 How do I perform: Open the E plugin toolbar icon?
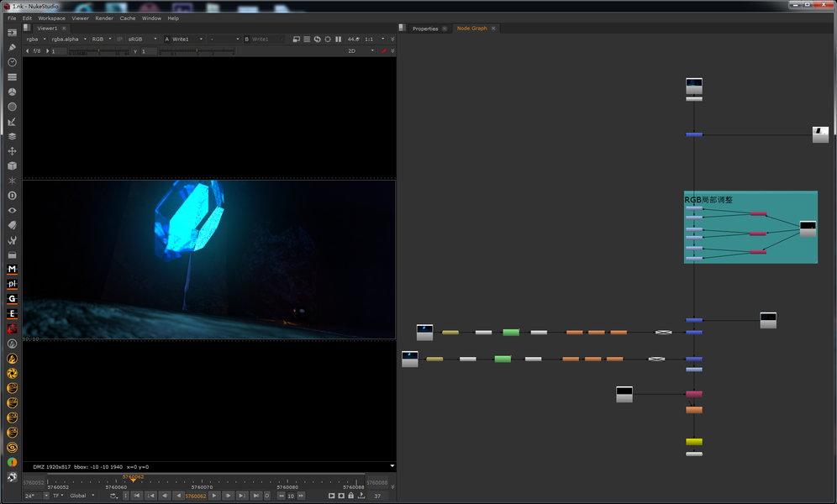pyautogui.click(x=12, y=313)
